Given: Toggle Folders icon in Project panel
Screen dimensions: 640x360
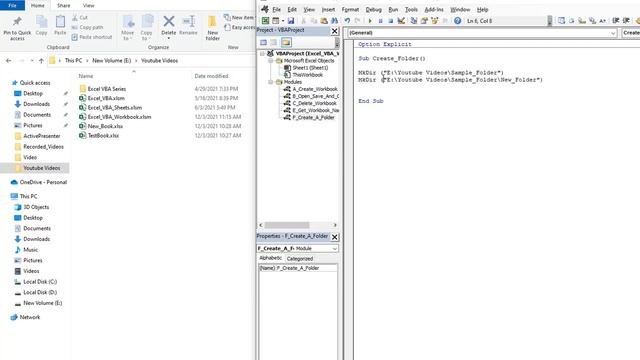Looking at the screenshot, I should click(286, 42).
